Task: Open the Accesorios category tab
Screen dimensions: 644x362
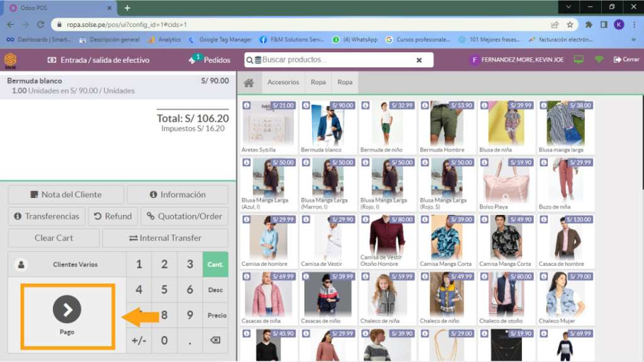Action: click(x=283, y=82)
